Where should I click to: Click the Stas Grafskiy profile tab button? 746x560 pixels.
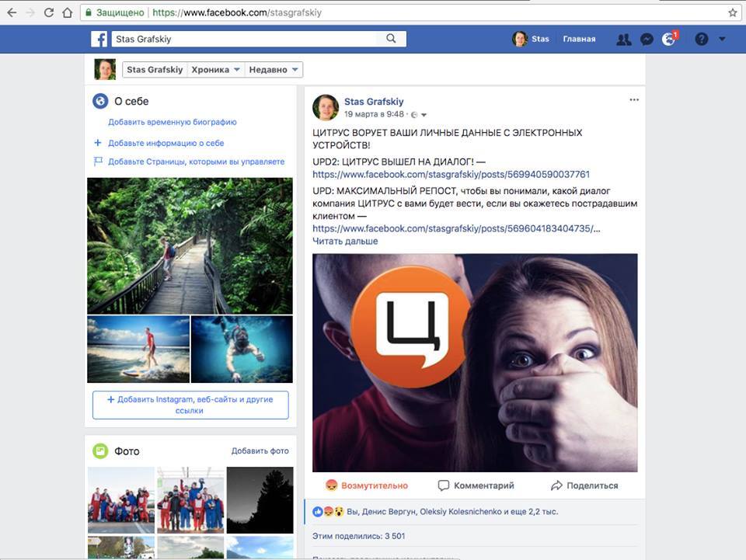click(155, 70)
